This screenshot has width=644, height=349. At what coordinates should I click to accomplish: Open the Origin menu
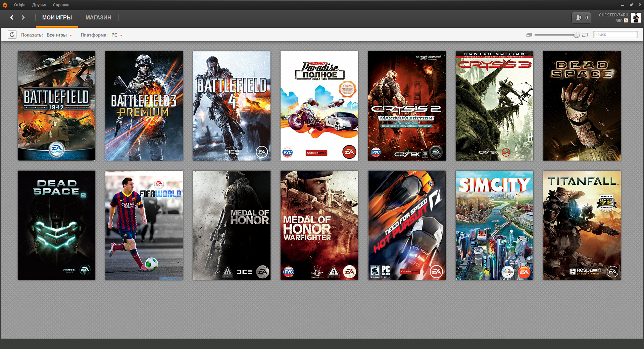pyautogui.click(x=19, y=5)
